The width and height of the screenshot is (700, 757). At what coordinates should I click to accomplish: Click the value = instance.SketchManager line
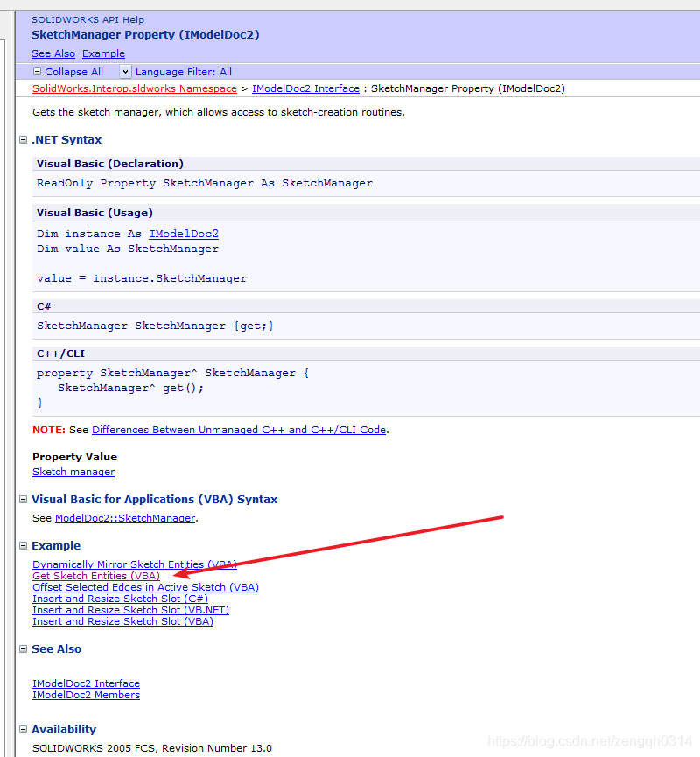(x=142, y=278)
